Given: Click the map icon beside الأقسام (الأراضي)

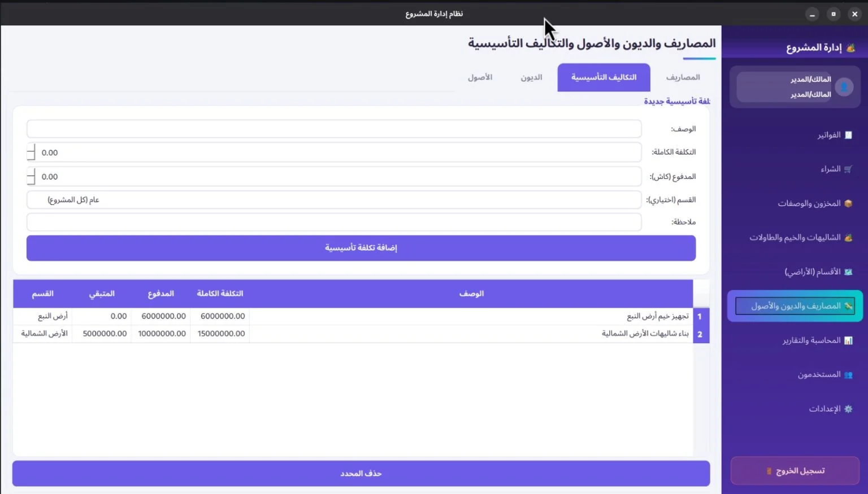Looking at the screenshot, I should 848,272.
